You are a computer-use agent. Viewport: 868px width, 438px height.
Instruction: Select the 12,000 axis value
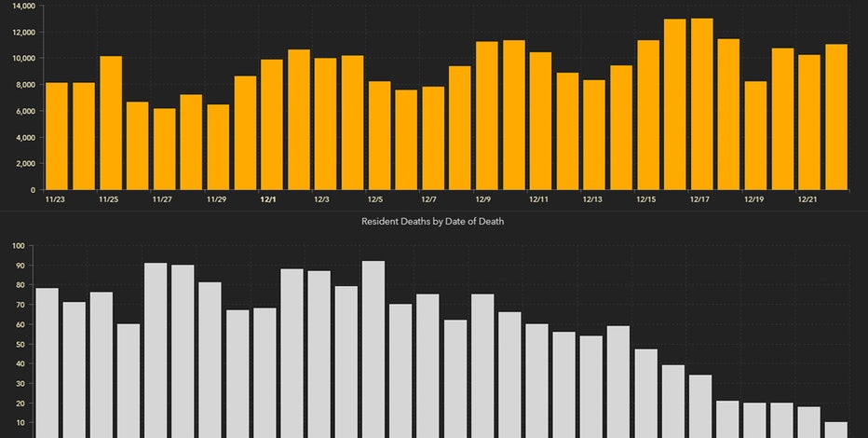click(x=24, y=32)
